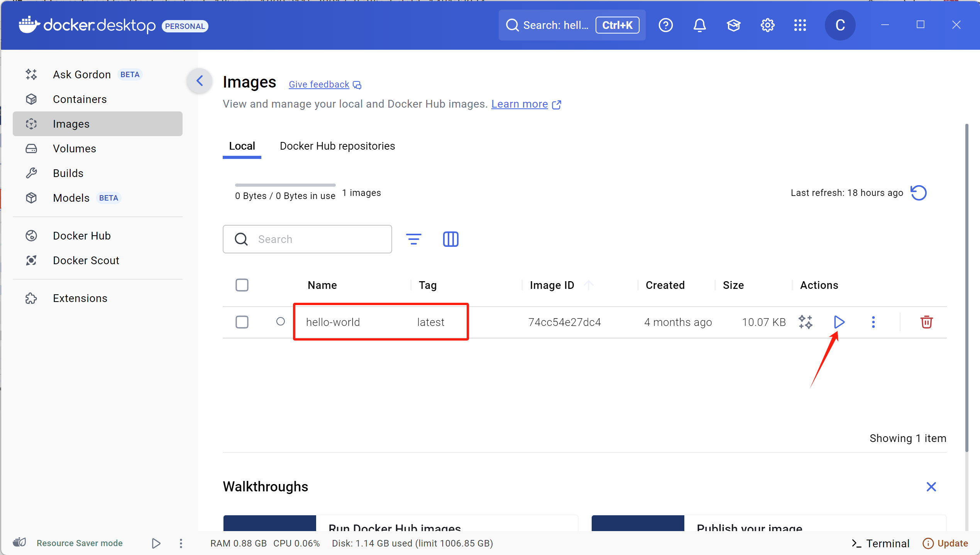Open notifications bell
980x555 pixels.
(699, 25)
